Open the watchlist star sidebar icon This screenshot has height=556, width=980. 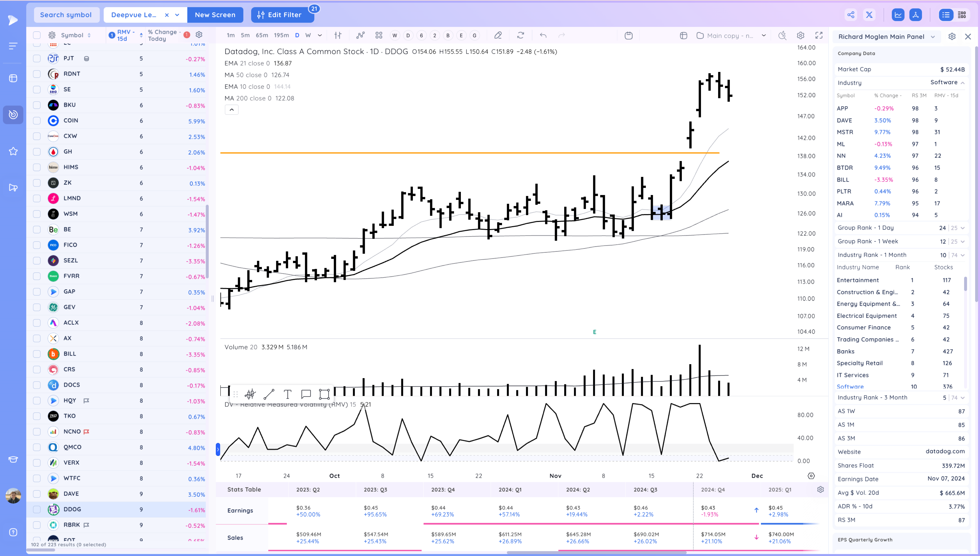[13, 151]
